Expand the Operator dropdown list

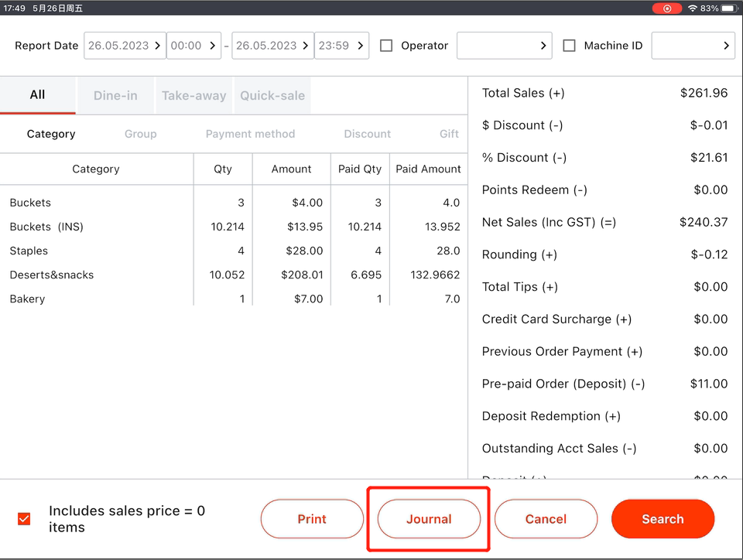[x=504, y=46]
